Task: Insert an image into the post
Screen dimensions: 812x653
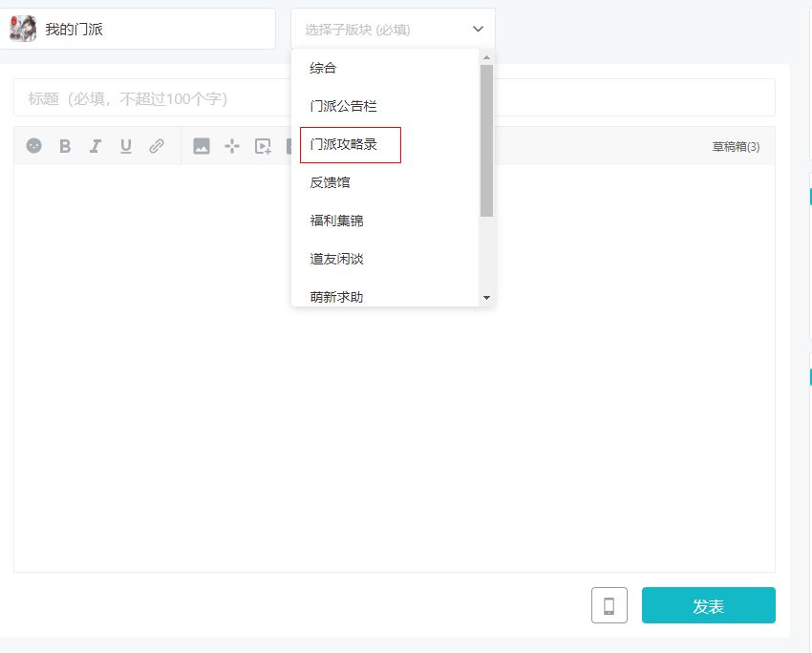Action: coord(202,146)
